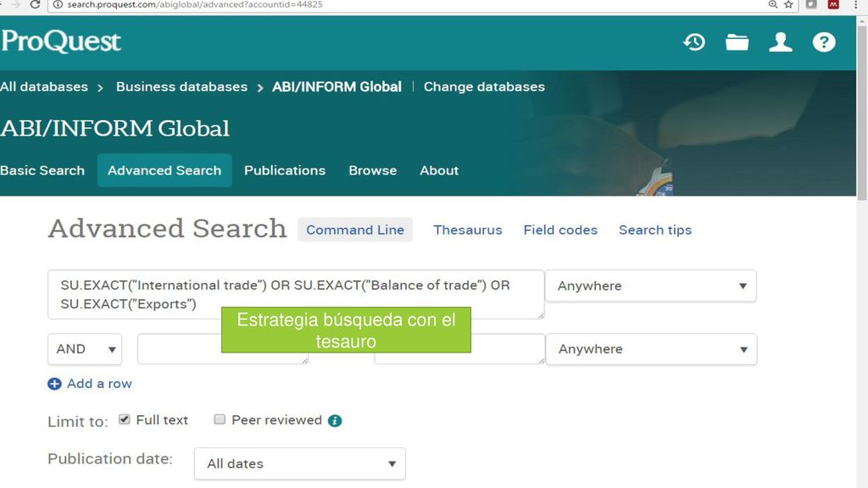The height and width of the screenshot is (488, 868).
Task: Toggle the Full text checkbox
Action: pos(125,419)
